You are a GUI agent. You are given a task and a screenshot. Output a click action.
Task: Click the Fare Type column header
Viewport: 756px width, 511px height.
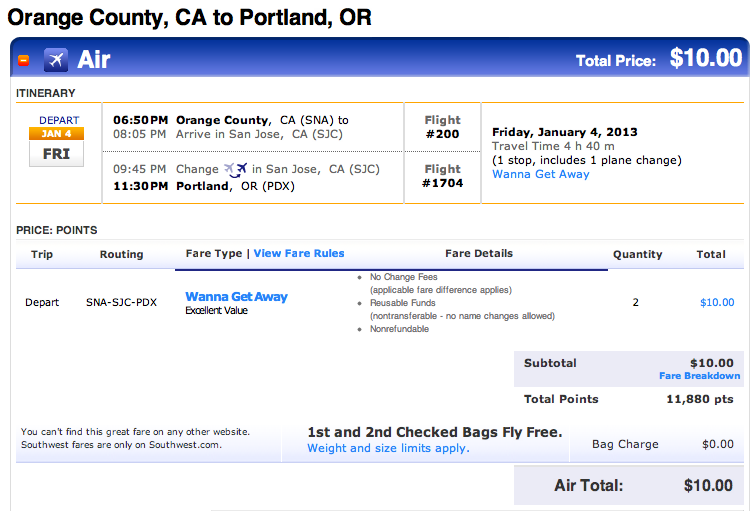[x=214, y=254]
